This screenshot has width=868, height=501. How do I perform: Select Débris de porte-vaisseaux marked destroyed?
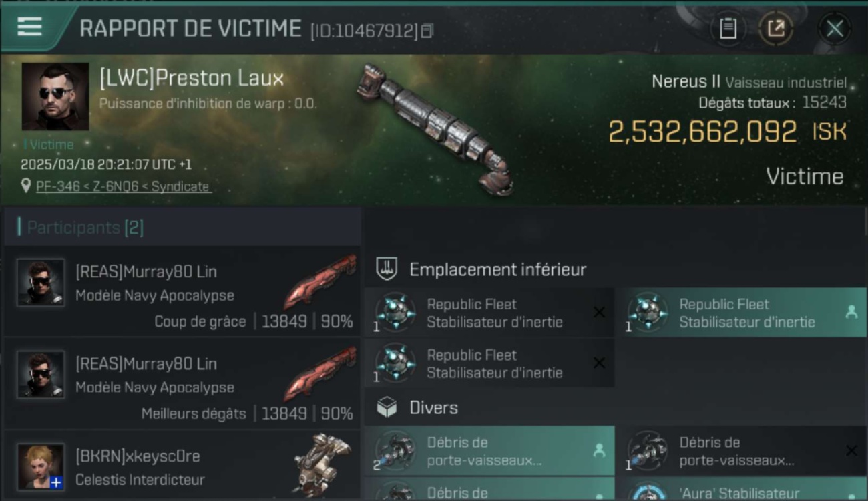[741, 451]
